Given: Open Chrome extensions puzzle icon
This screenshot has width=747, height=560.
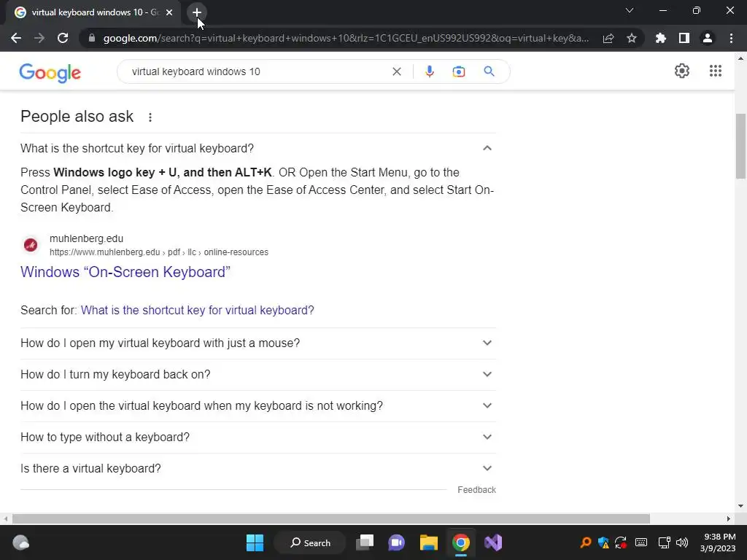Looking at the screenshot, I should 661,38.
